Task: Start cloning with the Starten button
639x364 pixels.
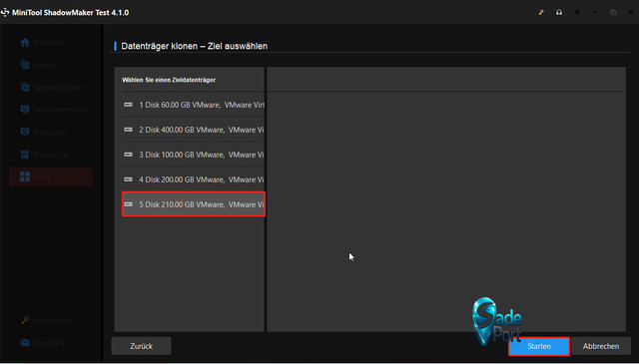Action: [x=539, y=346]
